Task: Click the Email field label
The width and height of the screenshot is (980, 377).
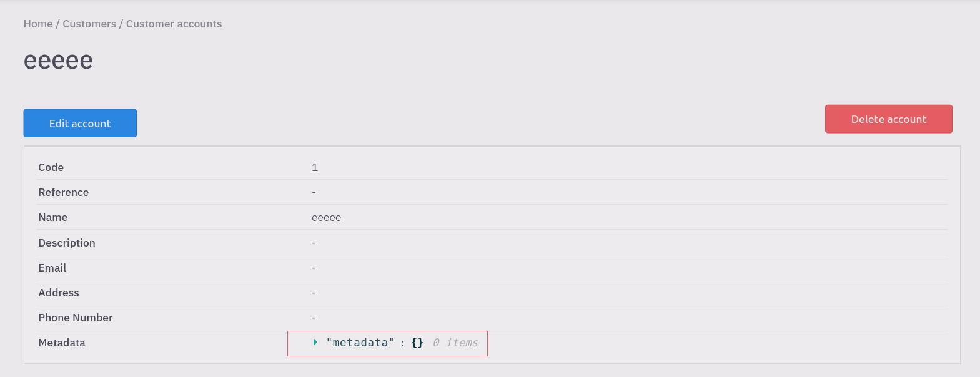Action: pos(52,267)
